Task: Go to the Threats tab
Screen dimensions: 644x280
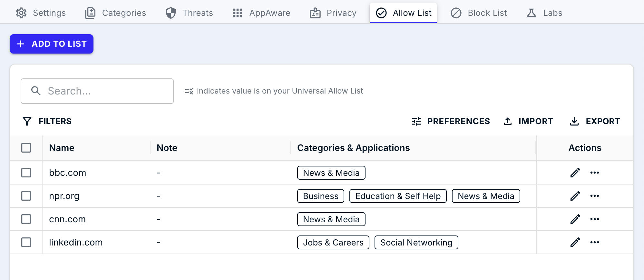Action: click(x=189, y=13)
